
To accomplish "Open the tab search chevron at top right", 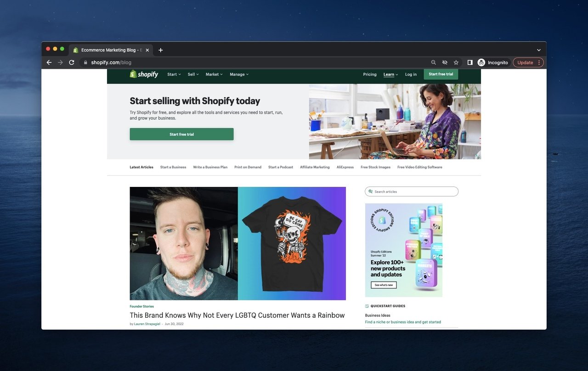I will coord(538,50).
